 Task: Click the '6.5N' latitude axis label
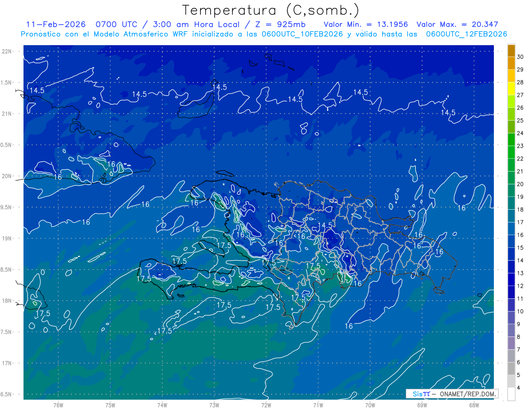pyautogui.click(x=7, y=395)
